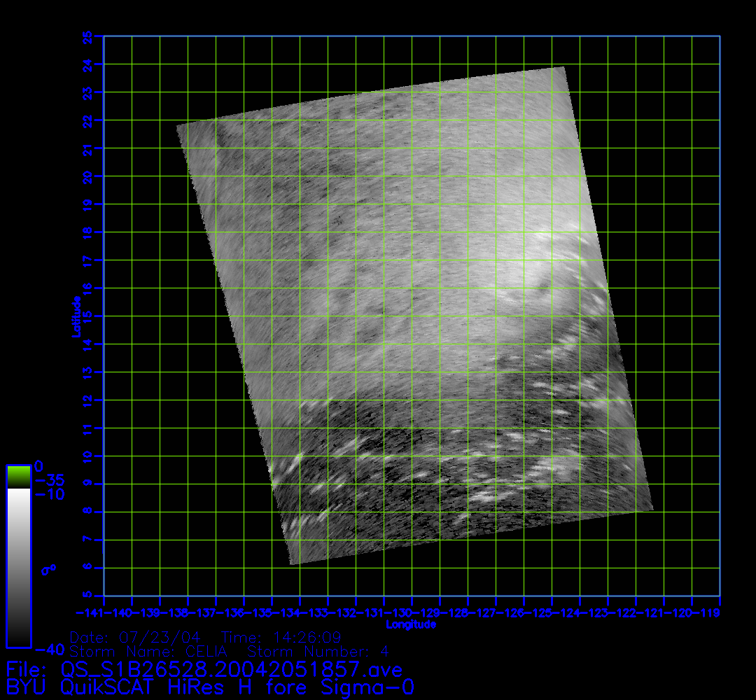
Task: Click the sigma-0 label beside the color bar
Action: (x=48, y=569)
